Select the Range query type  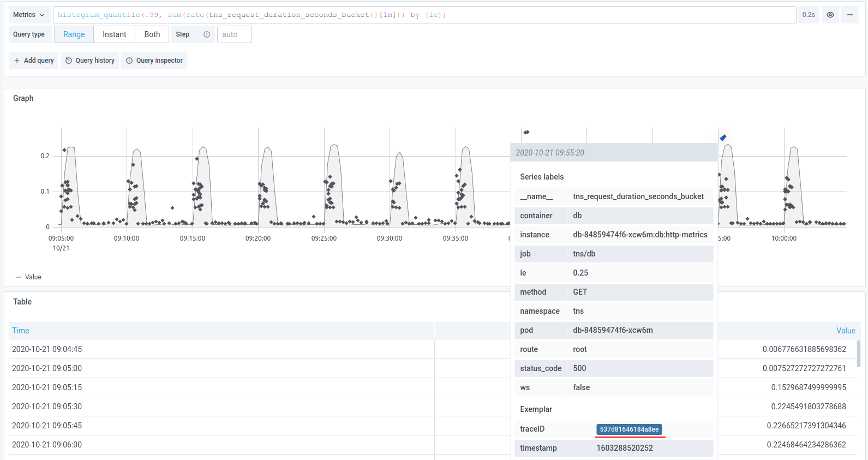[x=74, y=34]
